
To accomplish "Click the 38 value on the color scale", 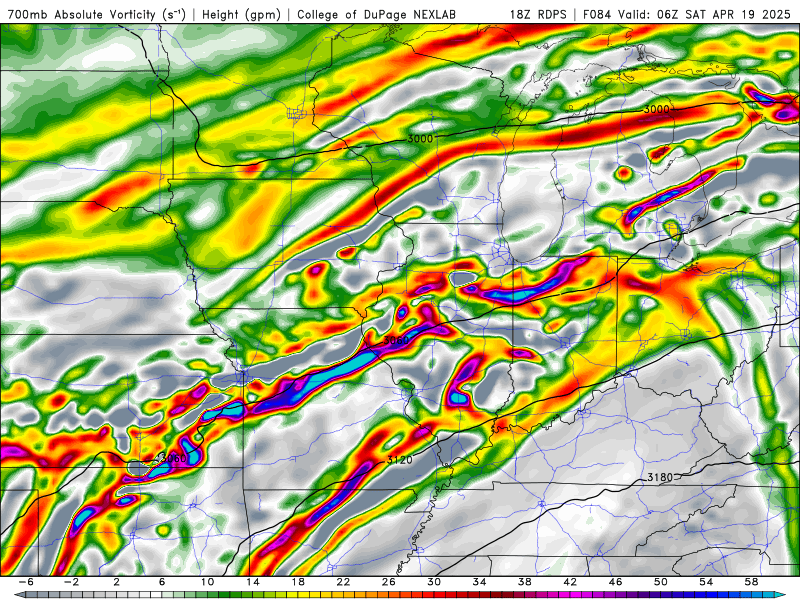I will point(524,582).
